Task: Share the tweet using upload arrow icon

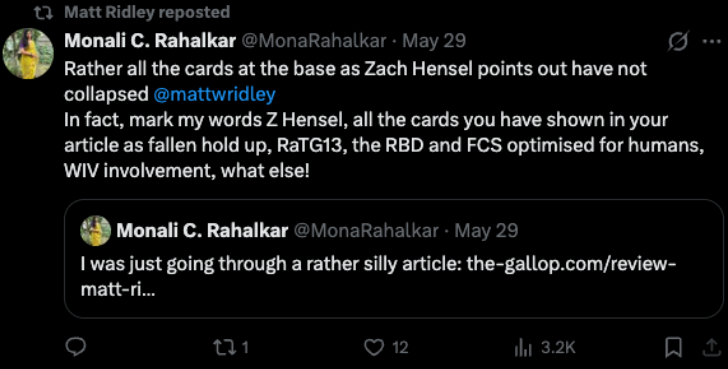Action: point(711,348)
